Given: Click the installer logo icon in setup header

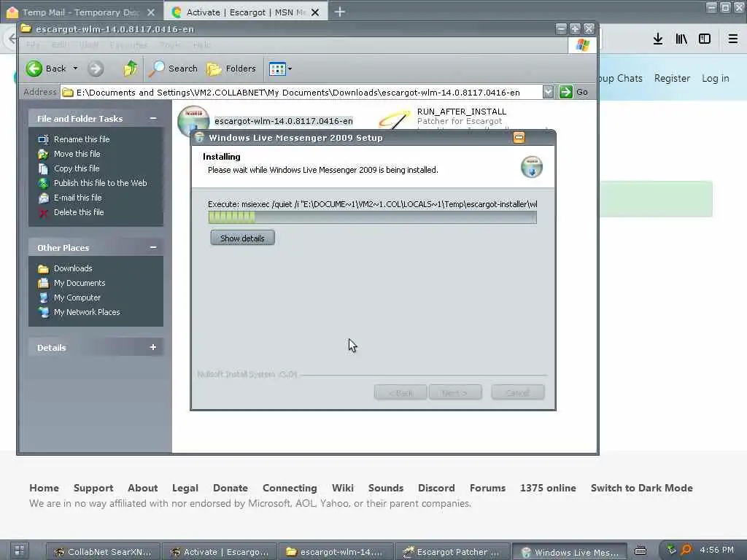Looking at the screenshot, I should point(531,167).
